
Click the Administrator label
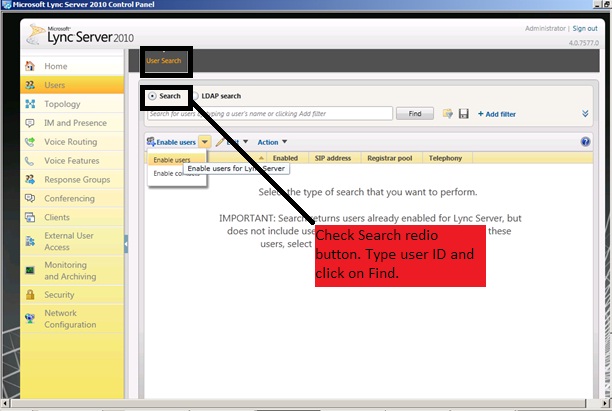[545, 28]
